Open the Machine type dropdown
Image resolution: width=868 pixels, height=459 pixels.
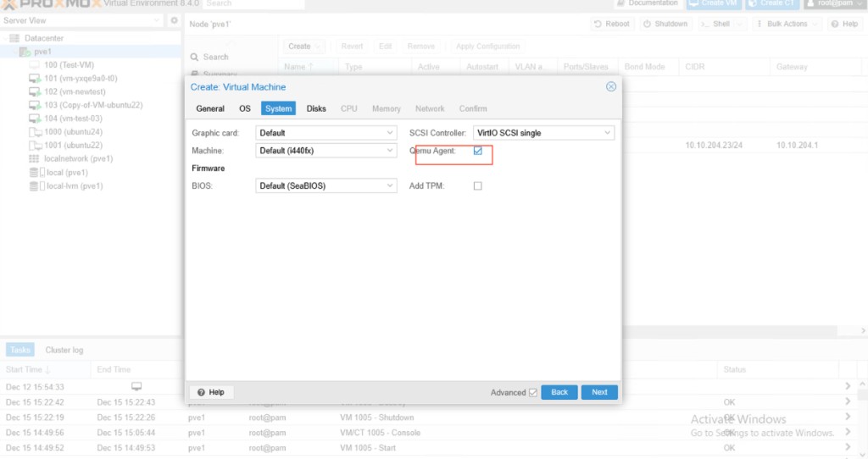[x=326, y=151]
